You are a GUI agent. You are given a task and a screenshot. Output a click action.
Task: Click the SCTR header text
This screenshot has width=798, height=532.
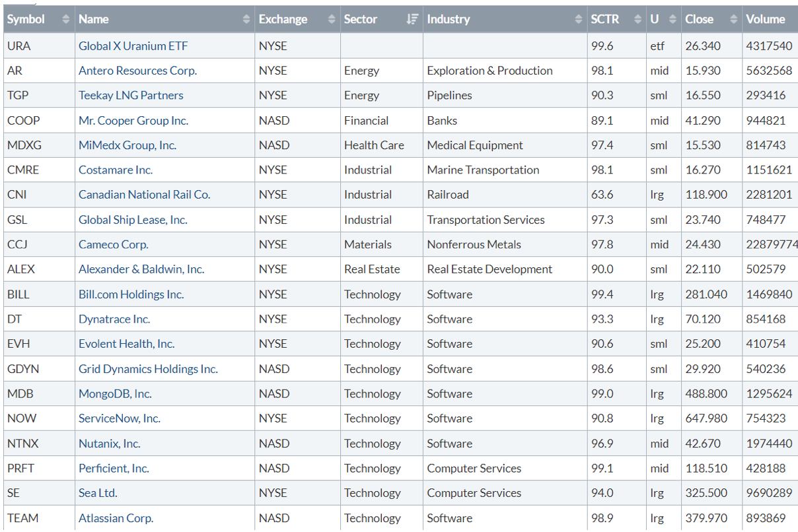605,20
